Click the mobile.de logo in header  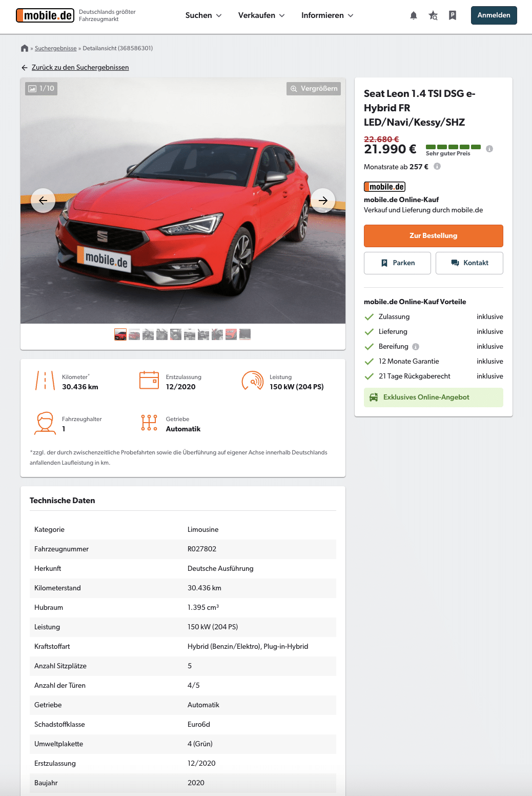pos(45,15)
